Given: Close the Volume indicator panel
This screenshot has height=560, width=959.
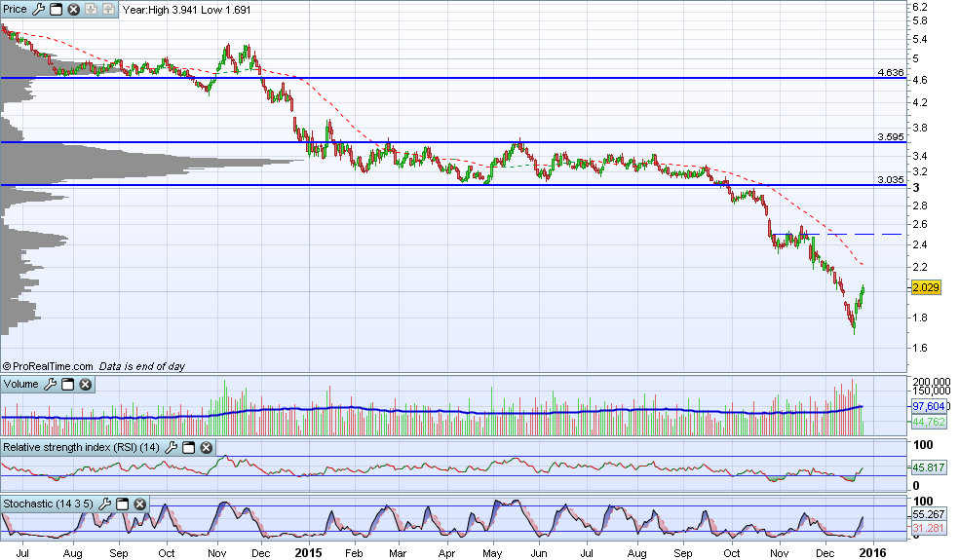Looking at the screenshot, I should coord(86,384).
